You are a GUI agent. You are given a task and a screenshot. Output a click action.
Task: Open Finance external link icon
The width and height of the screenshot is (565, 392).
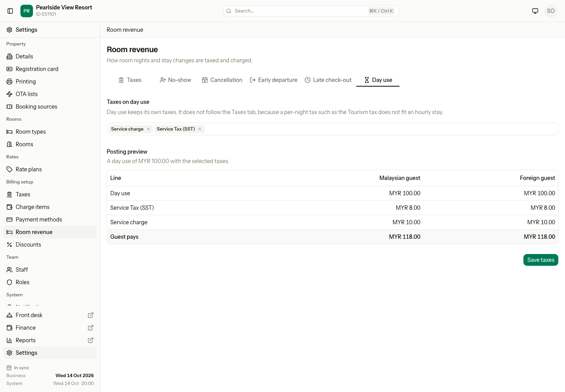[x=91, y=328]
